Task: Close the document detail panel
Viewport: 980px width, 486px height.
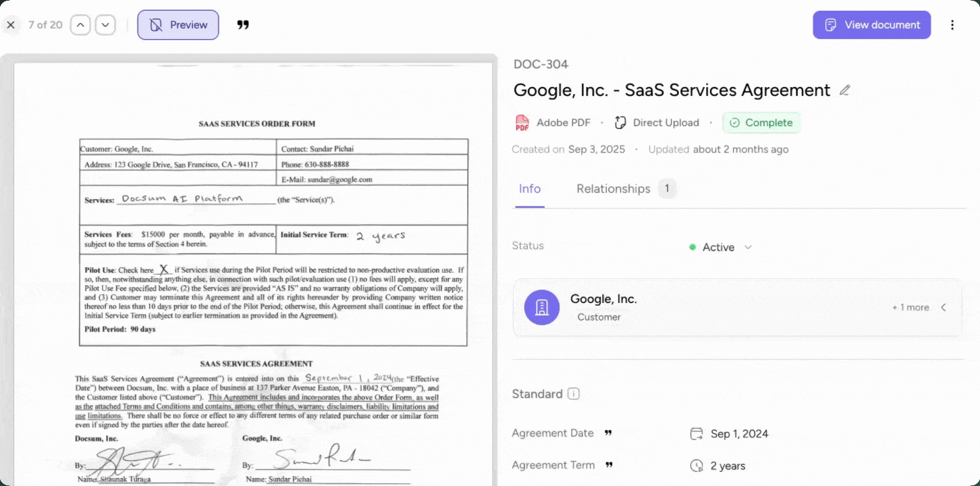Action: (x=11, y=25)
